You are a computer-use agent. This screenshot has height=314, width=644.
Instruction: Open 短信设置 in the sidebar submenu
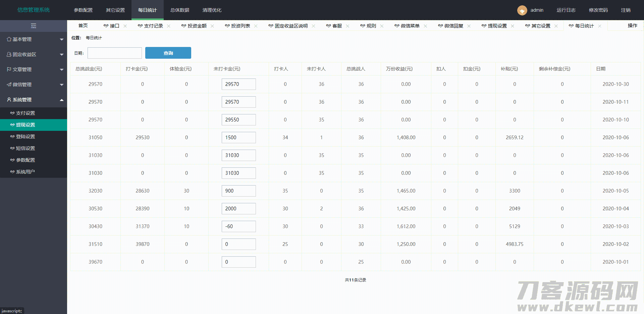point(25,148)
